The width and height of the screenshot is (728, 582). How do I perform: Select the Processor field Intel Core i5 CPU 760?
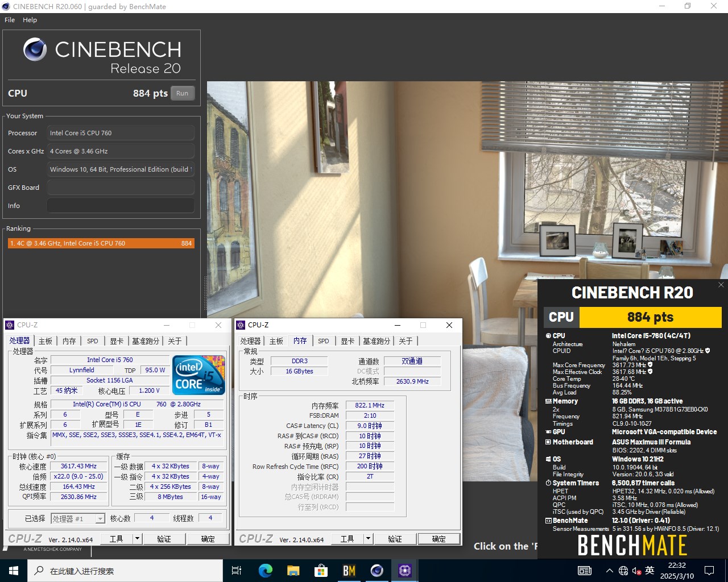click(121, 133)
